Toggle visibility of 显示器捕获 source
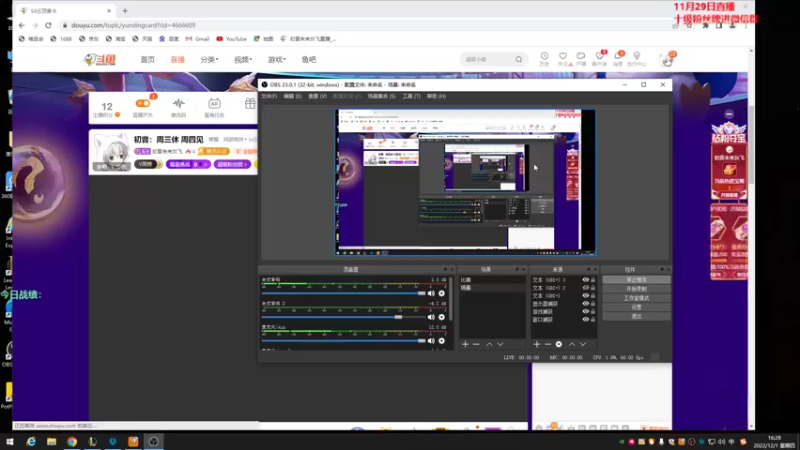800x450 pixels. click(x=586, y=304)
